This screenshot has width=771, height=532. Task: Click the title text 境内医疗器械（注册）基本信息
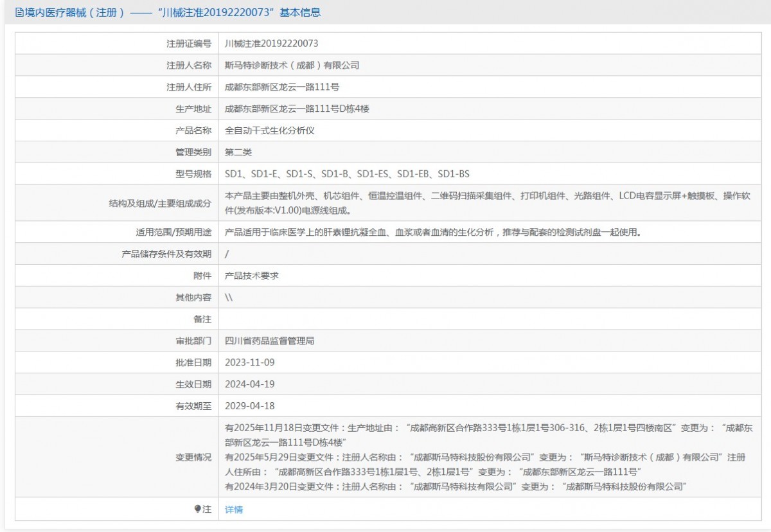coord(172,12)
